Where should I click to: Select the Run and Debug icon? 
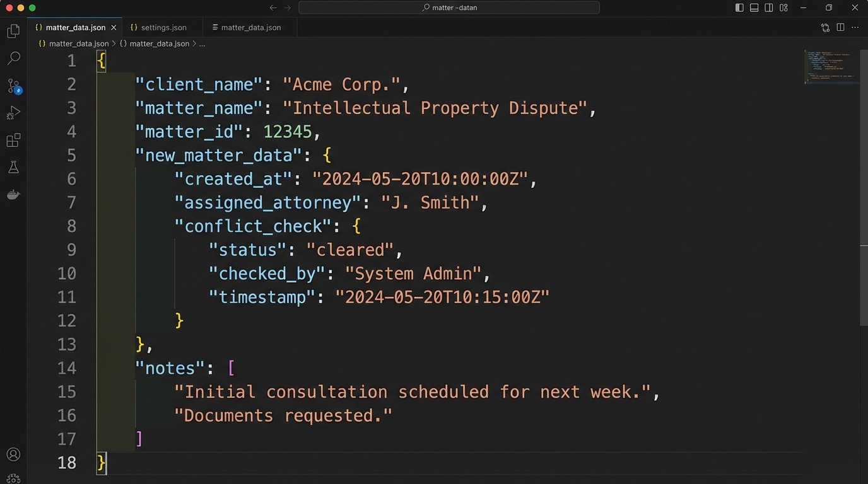pyautogui.click(x=13, y=112)
